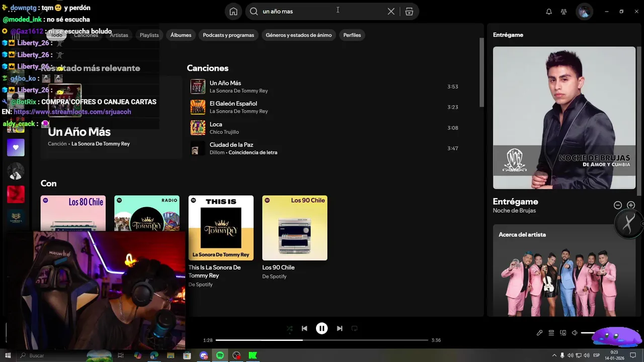Screen dimensions: 644x362
Task: Open 'Acerca del artista' band photo card
Action: [x=564, y=270]
